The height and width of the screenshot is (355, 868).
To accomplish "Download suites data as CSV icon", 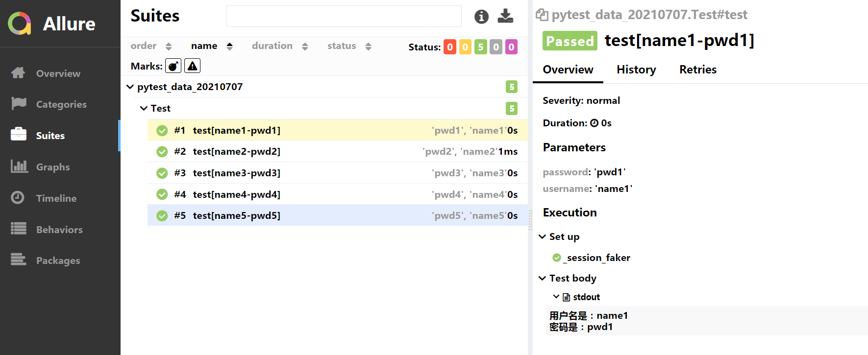I will click(505, 16).
